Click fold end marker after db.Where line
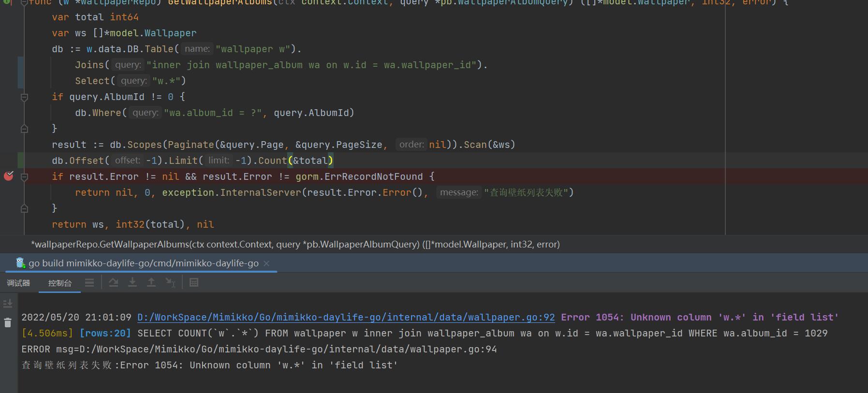 pos(24,129)
